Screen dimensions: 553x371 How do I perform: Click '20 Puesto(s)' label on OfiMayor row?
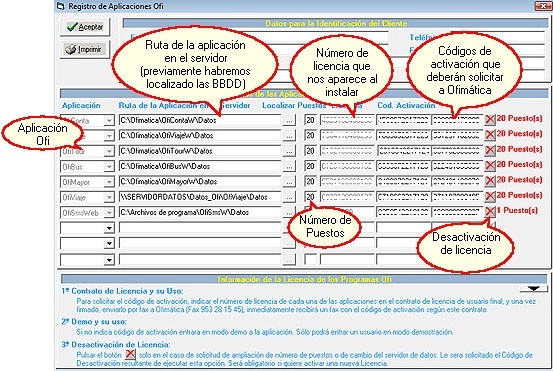click(519, 180)
